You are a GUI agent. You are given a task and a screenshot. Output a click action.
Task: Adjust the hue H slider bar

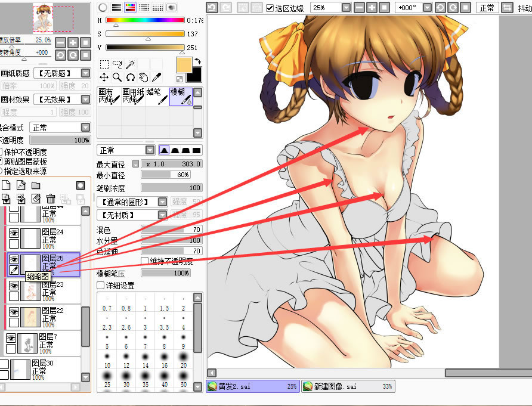tap(145, 20)
